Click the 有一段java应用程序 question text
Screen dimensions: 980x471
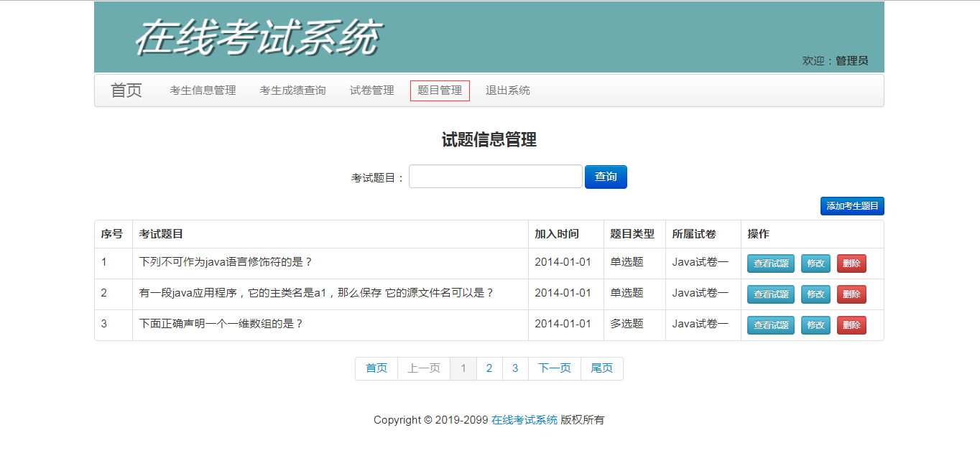(317, 293)
